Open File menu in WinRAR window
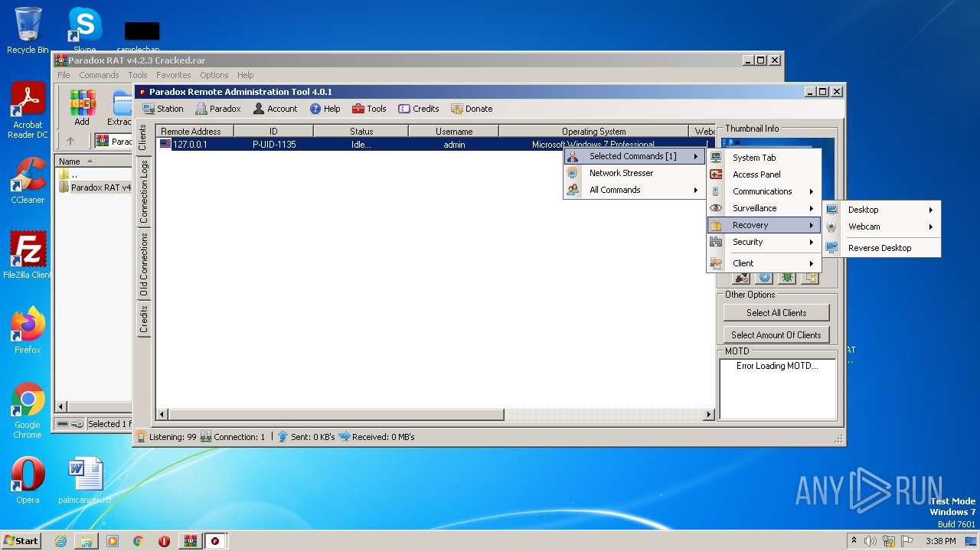This screenshot has width=980, height=551. (64, 75)
